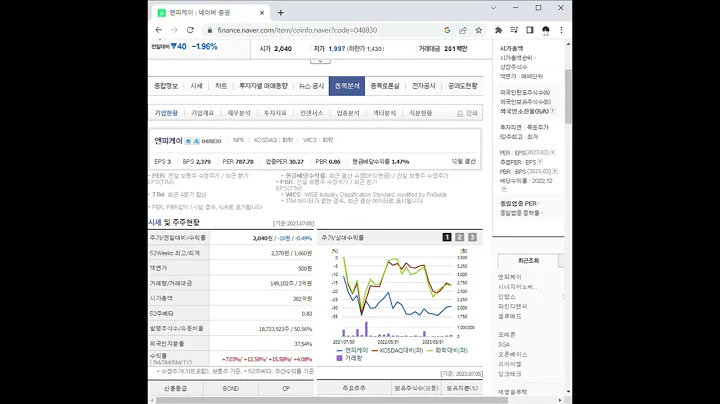Click the stock price chart
Image resolution: width=720 pixels, height=404 pixels.
pyautogui.click(x=399, y=294)
